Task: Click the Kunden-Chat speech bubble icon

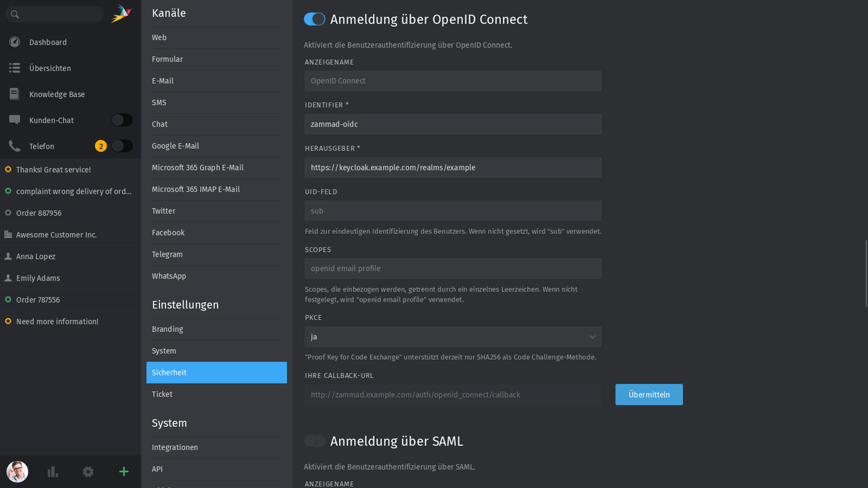Action: 14,119
